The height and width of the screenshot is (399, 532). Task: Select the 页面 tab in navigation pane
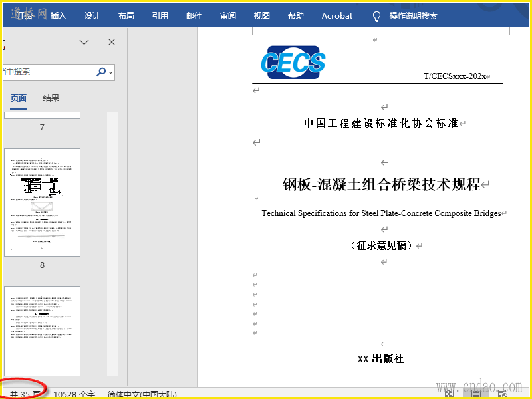(x=19, y=98)
